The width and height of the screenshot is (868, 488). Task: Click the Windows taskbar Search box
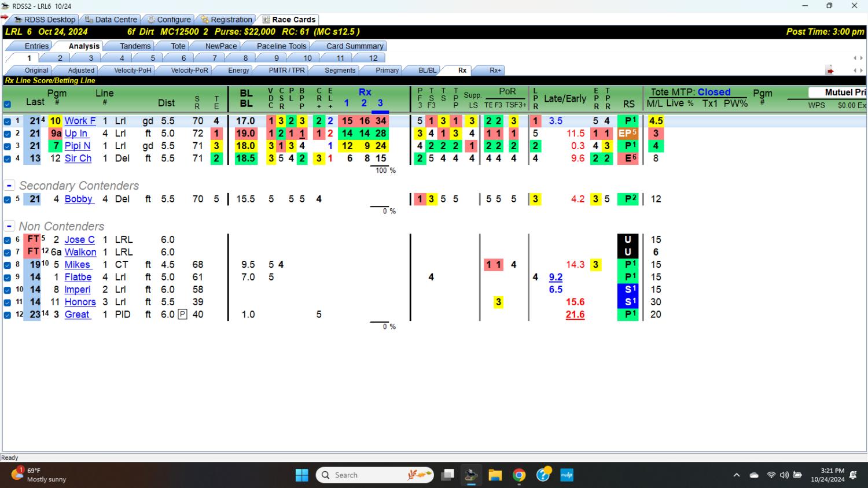point(375,475)
